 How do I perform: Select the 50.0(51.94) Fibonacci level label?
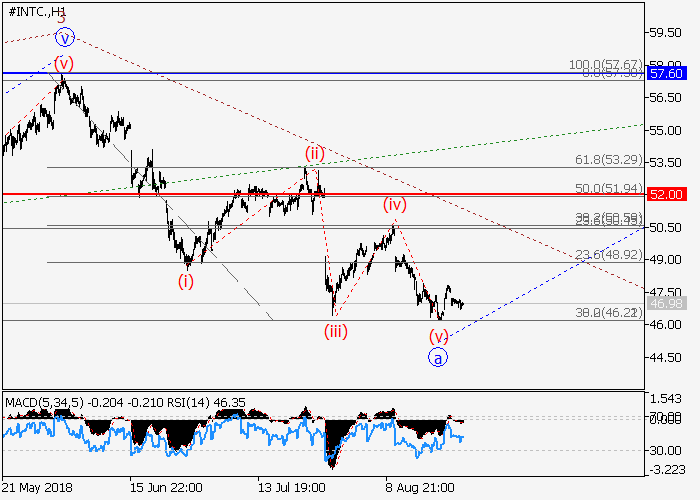(x=607, y=187)
